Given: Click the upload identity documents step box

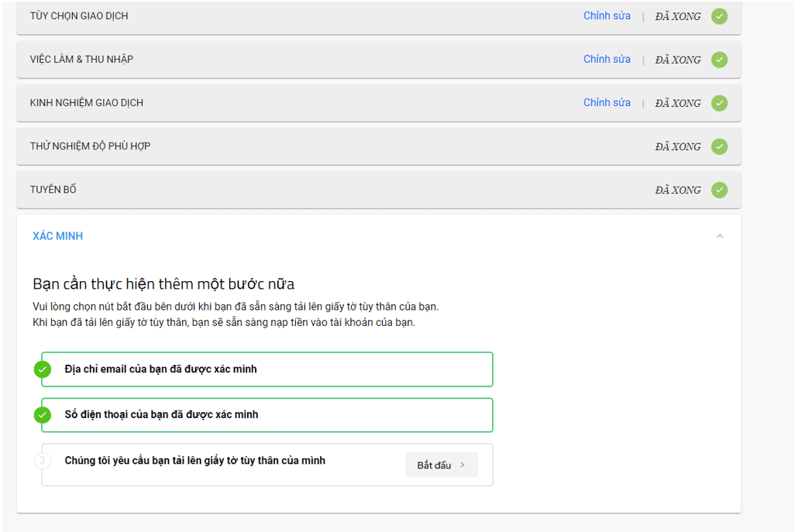Looking at the screenshot, I should (x=267, y=465).
